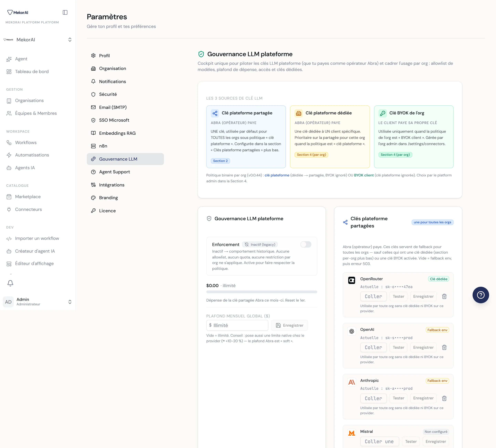Screen dimensions: 496x448
Task: Click the share icon beside Clés plateforme partagées
Action: tap(345, 222)
